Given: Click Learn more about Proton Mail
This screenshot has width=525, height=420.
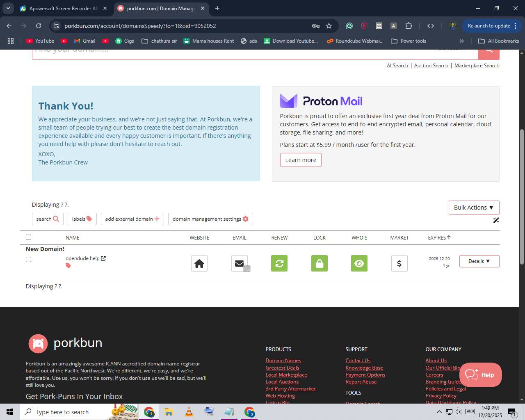Looking at the screenshot, I should pyautogui.click(x=301, y=160).
